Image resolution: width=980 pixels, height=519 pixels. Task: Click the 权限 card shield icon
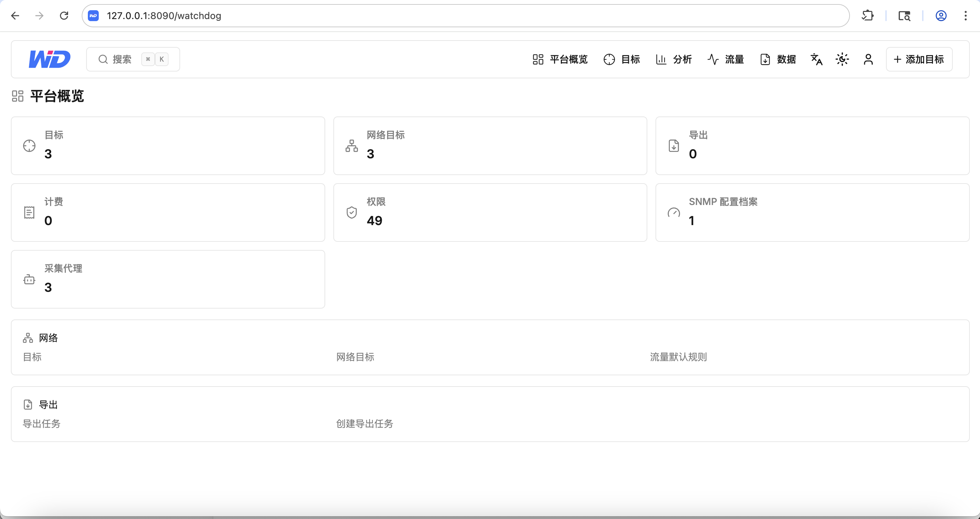[x=351, y=213]
